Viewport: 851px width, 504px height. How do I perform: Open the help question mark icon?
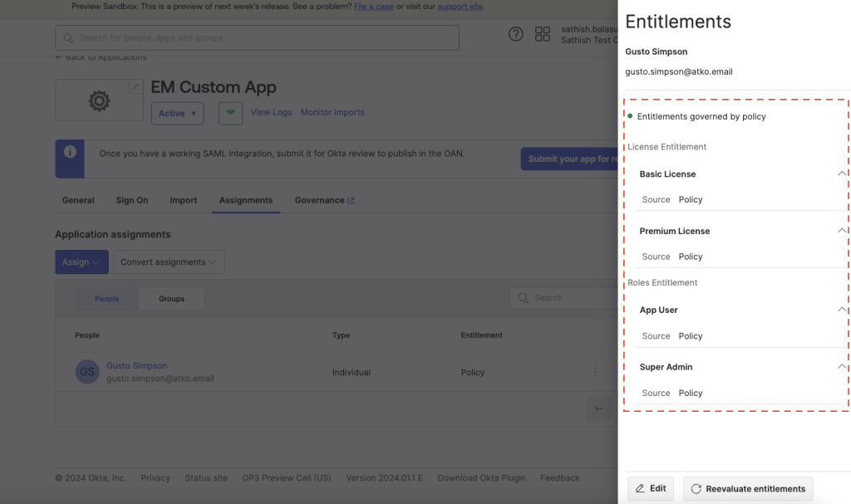pos(515,34)
